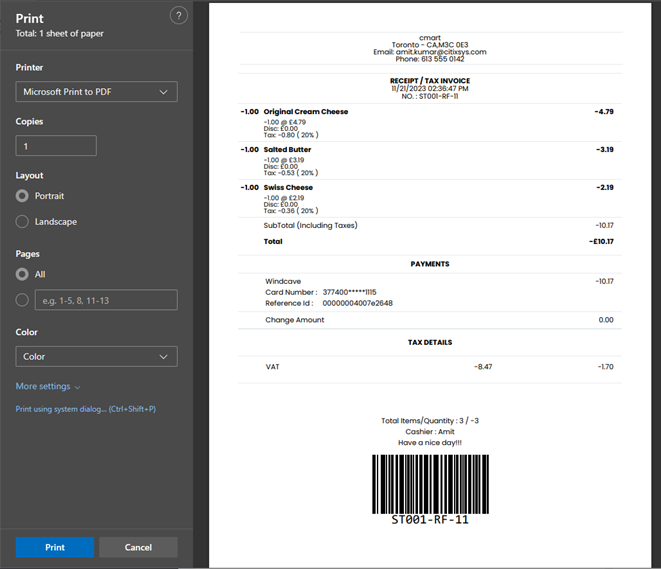The image size is (661, 569).
Task: Click the Copies number field
Action: 56,146
